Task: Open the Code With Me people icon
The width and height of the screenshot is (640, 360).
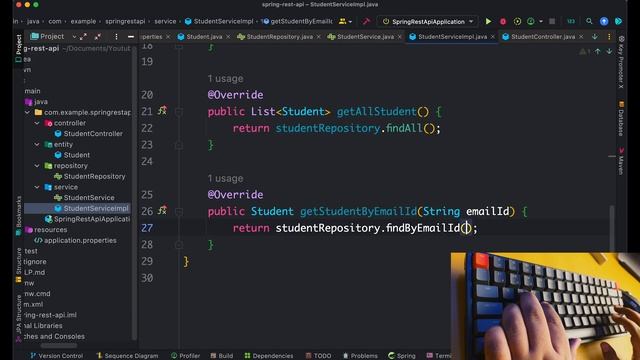Action: [342, 21]
